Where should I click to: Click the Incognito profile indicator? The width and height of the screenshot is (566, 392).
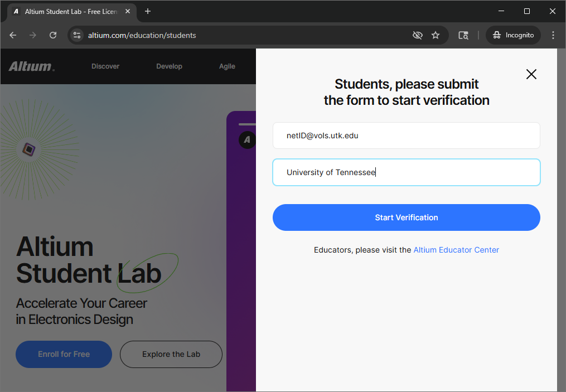[x=513, y=35]
